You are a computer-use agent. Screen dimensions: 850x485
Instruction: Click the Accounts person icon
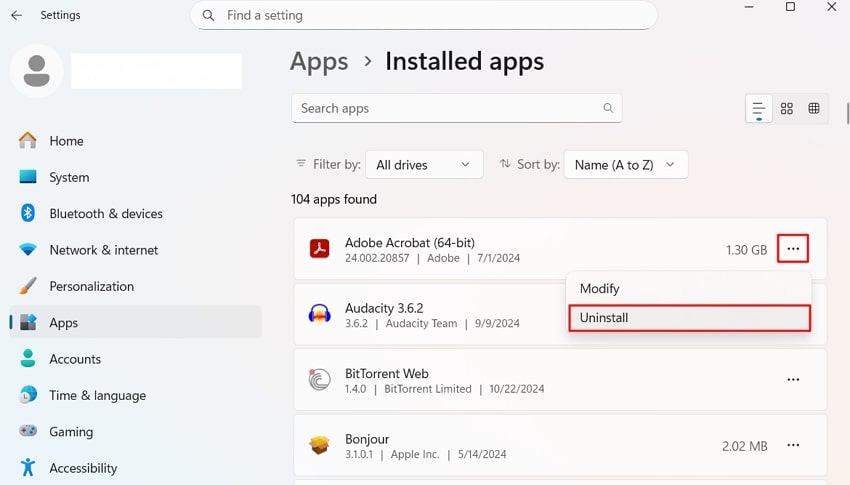[x=28, y=358]
